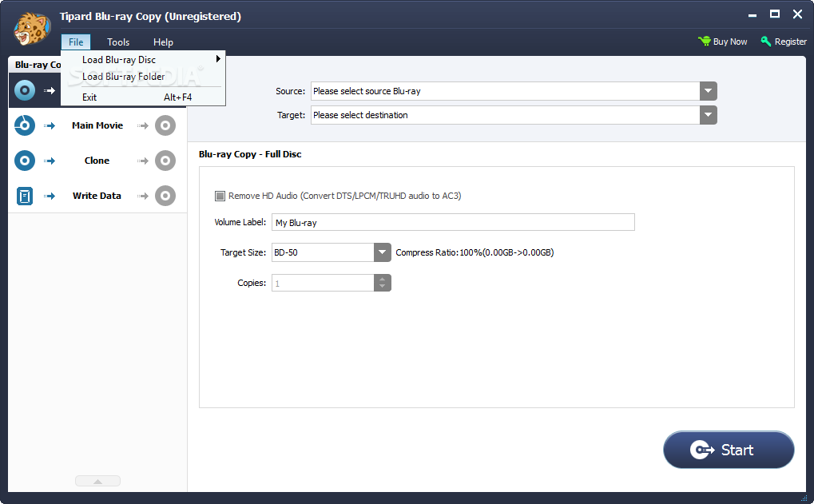Click the Start button
Image resolution: width=814 pixels, height=504 pixels.
tap(729, 450)
